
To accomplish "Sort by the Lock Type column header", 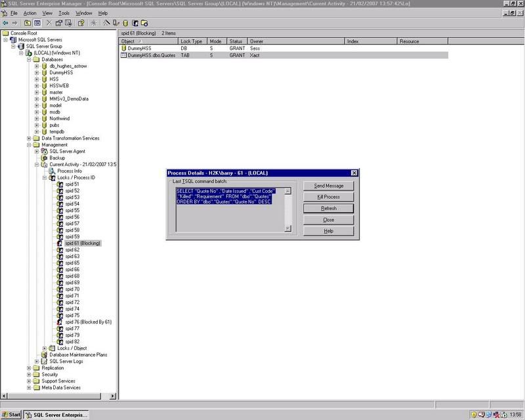I will pos(192,41).
